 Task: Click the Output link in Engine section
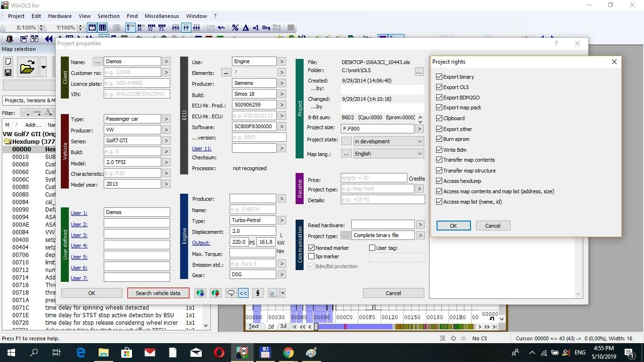201,243
